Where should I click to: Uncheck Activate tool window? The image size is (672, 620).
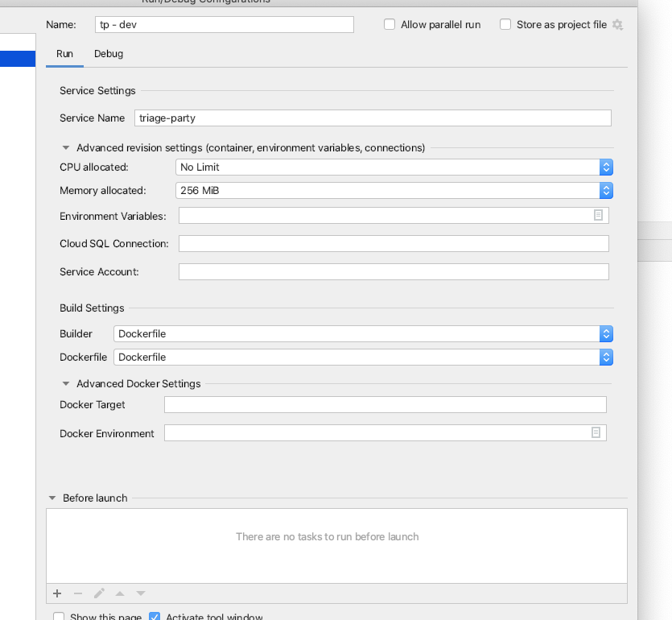click(155, 617)
